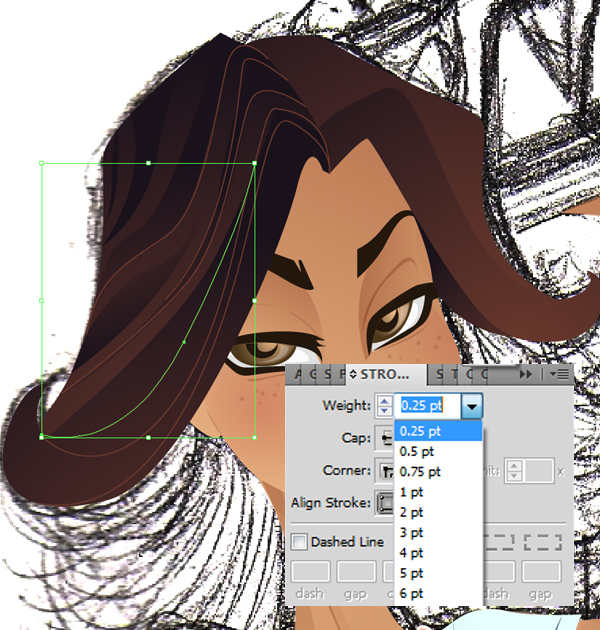600x630 pixels.
Task: Expand panel with the double-arrow icon
Action: 525,374
